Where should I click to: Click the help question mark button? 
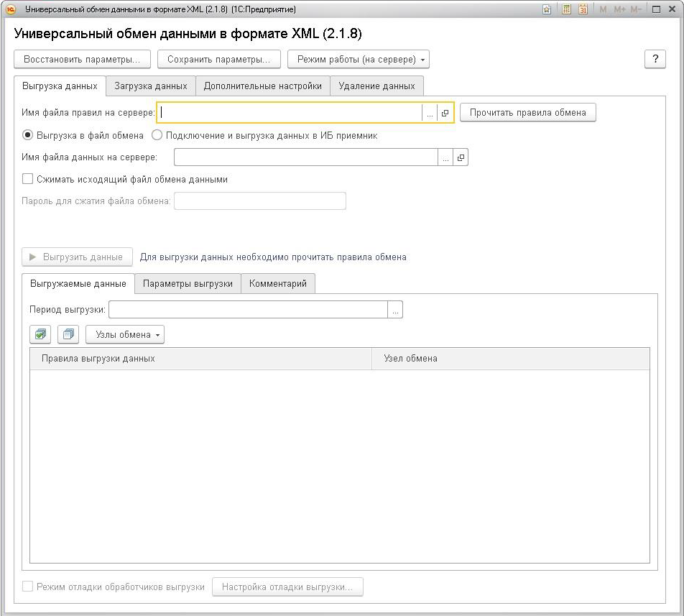click(655, 60)
